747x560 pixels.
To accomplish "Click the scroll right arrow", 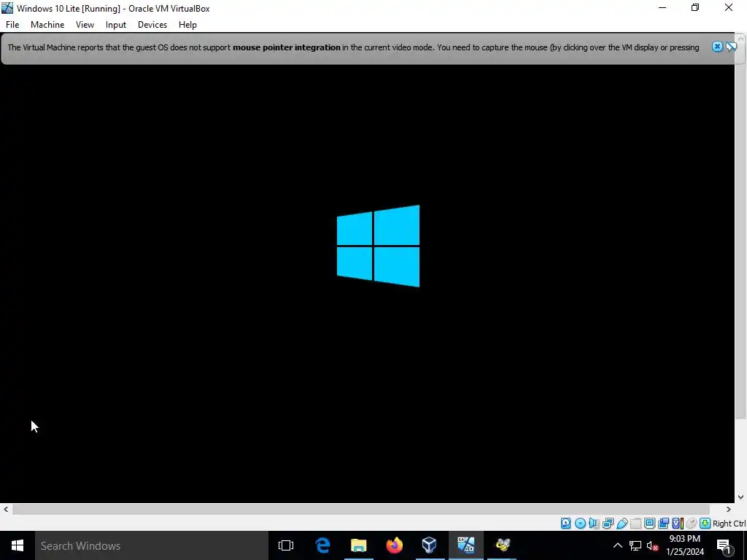I will [729, 509].
